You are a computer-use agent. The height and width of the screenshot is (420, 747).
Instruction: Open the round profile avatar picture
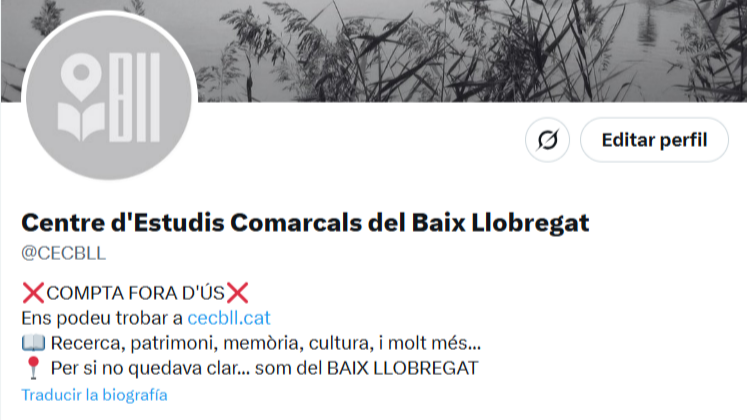109,97
